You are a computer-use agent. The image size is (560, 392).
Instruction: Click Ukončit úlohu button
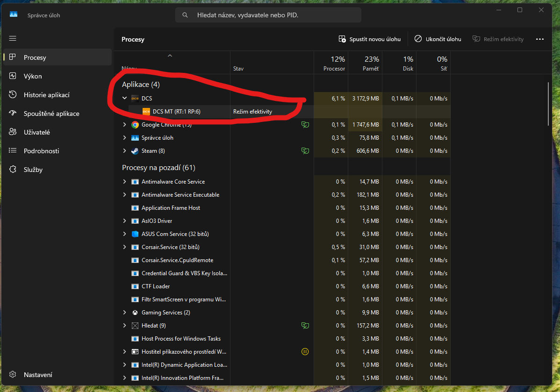pos(438,39)
